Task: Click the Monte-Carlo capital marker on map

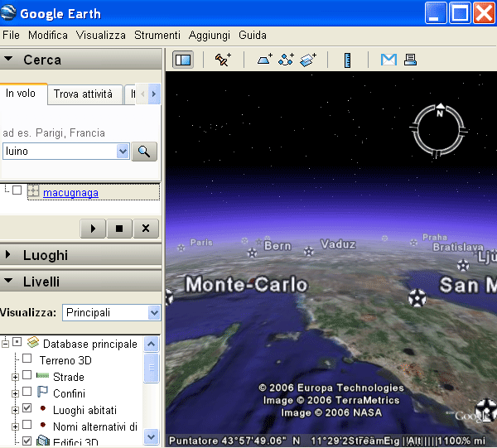Action: (168, 297)
